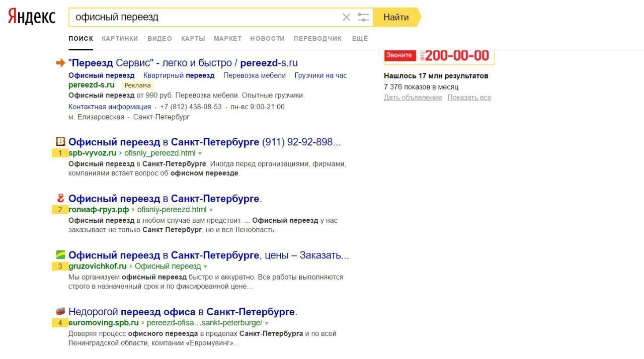Click the голиаф-груз.рф red favicon
The height and width of the screenshot is (359, 644).
coord(60,198)
